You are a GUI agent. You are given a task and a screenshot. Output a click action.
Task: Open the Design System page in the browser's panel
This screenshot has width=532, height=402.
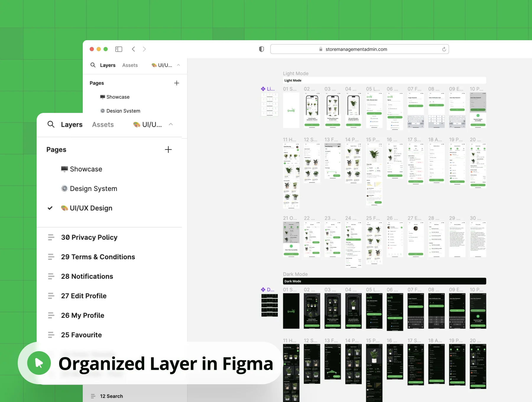click(x=123, y=111)
